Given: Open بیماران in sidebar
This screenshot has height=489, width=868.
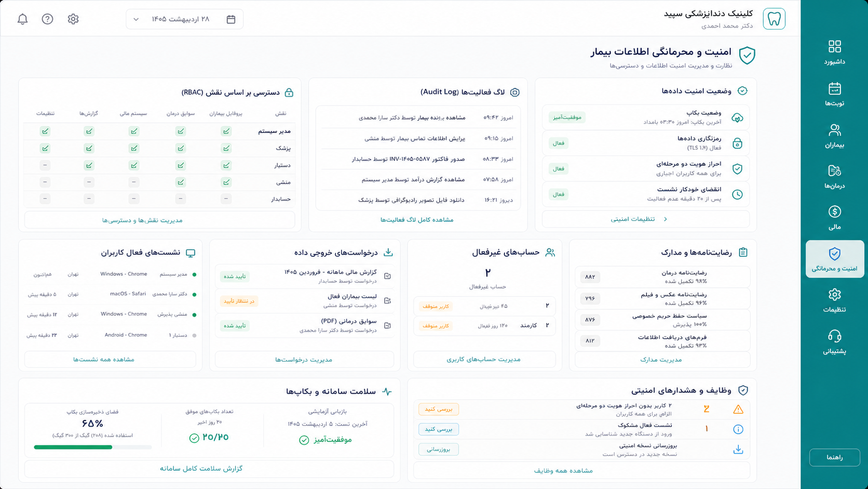Looking at the screenshot, I should point(834,136).
